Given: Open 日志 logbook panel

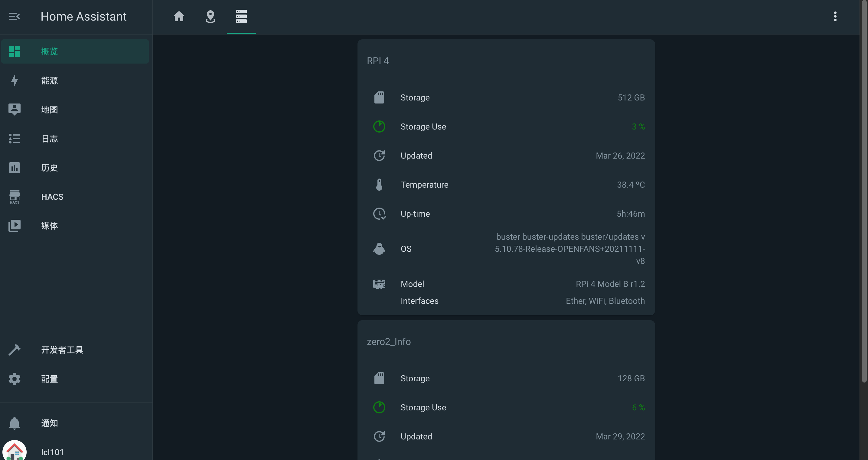Looking at the screenshot, I should pyautogui.click(x=75, y=138).
